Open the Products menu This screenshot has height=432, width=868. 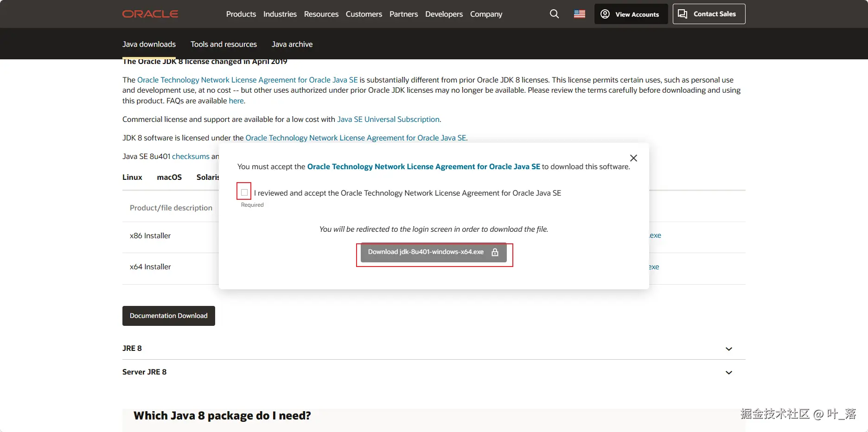[241, 14]
